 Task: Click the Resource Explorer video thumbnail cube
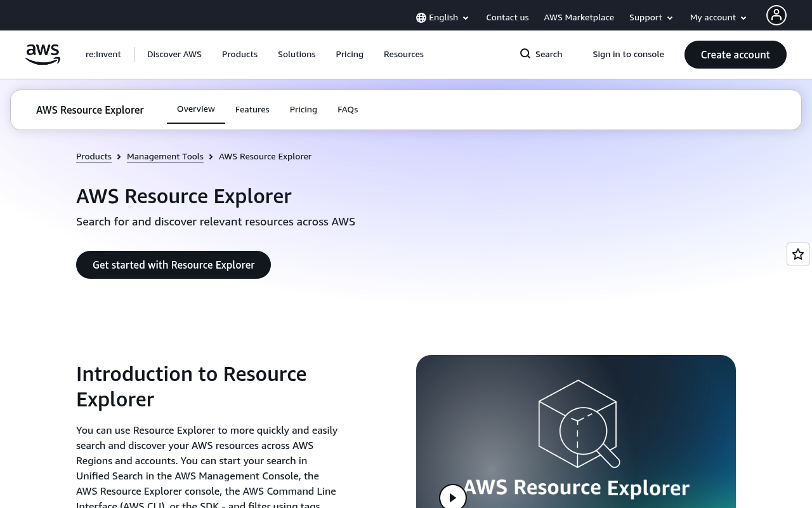(578, 424)
